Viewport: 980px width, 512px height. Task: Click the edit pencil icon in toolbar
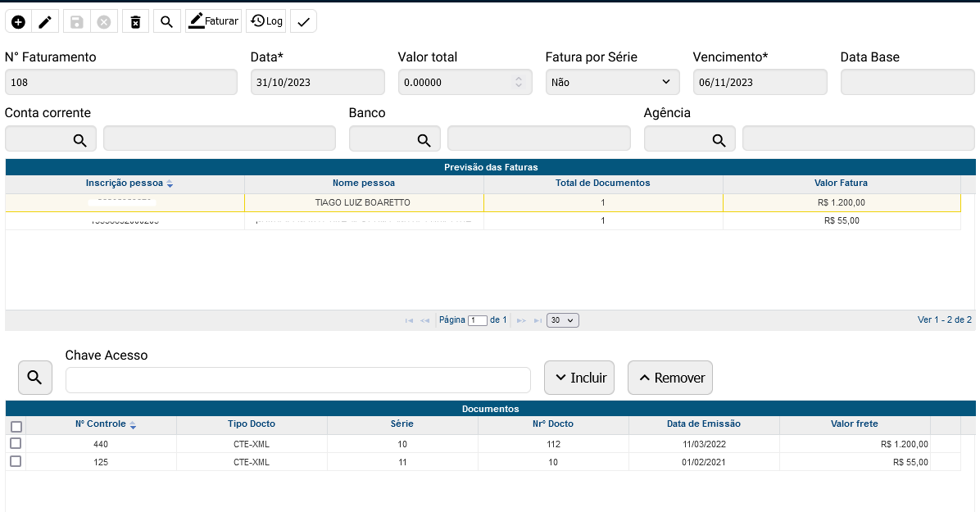click(x=45, y=22)
